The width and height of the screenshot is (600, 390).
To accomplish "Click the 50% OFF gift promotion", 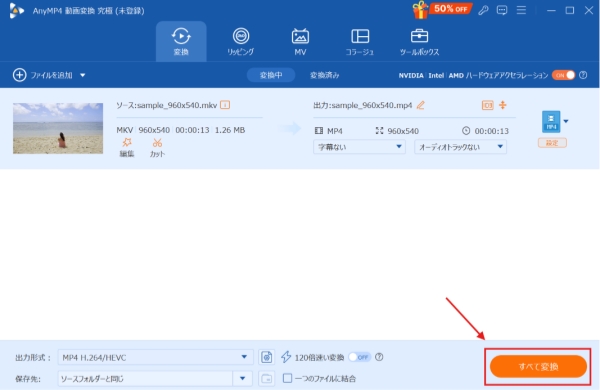I will click(x=442, y=10).
